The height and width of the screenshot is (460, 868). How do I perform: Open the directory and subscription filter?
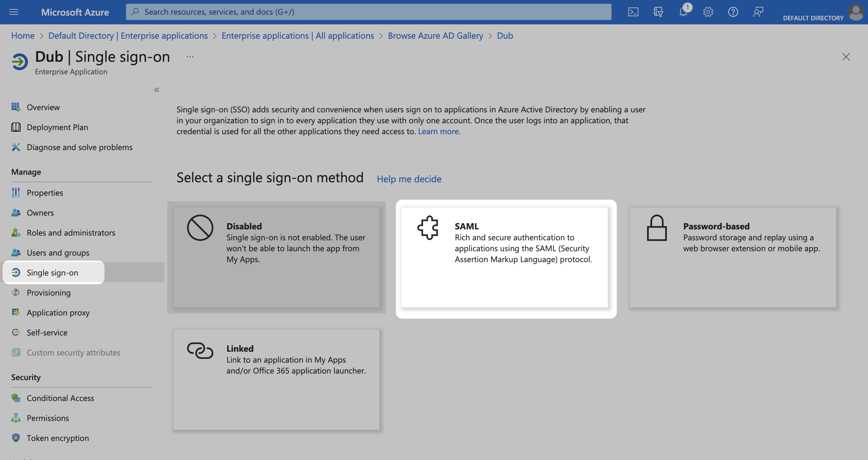click(x=657, y=12)
